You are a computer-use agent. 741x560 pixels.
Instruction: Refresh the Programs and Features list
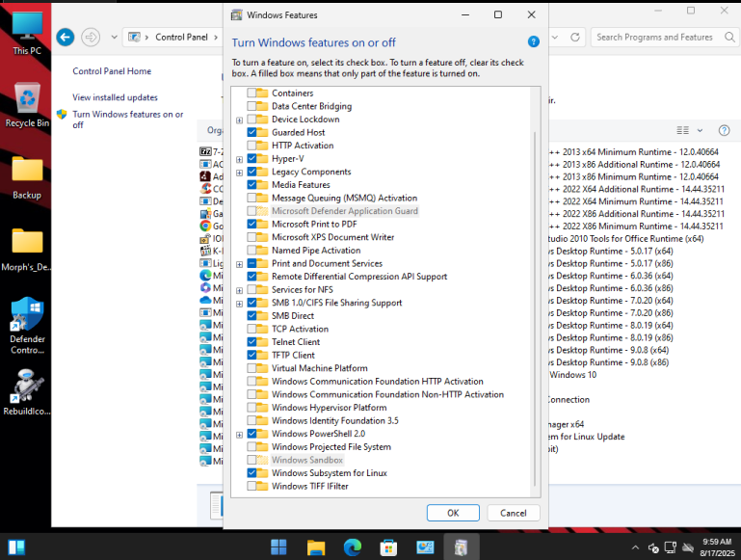574,37
